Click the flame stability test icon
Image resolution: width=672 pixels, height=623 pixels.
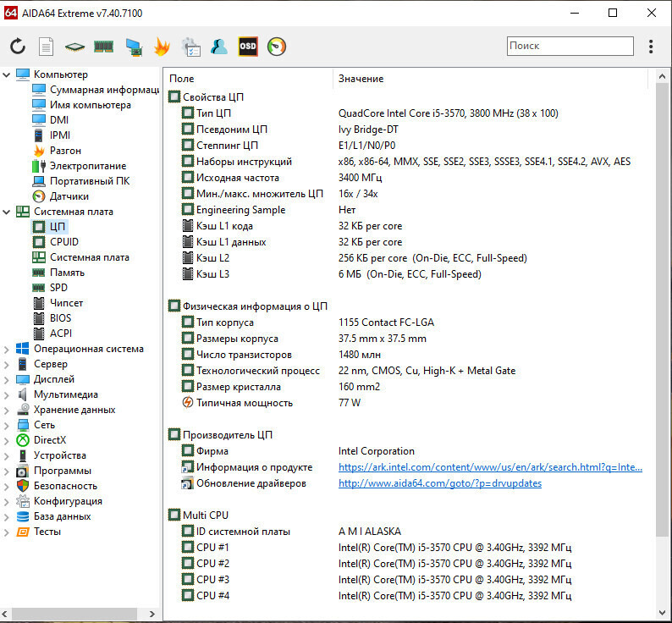coord(162,47)
